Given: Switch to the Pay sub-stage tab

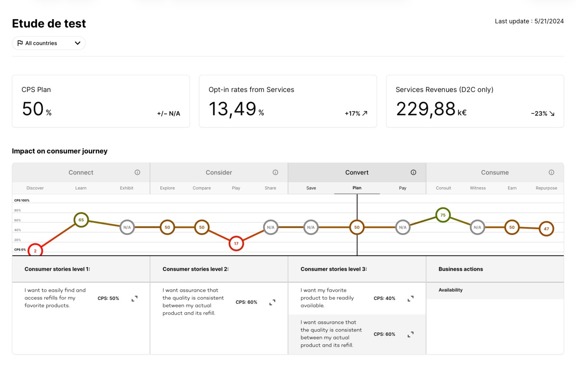Looking at the screenshot, I should (x=402, y=188).
